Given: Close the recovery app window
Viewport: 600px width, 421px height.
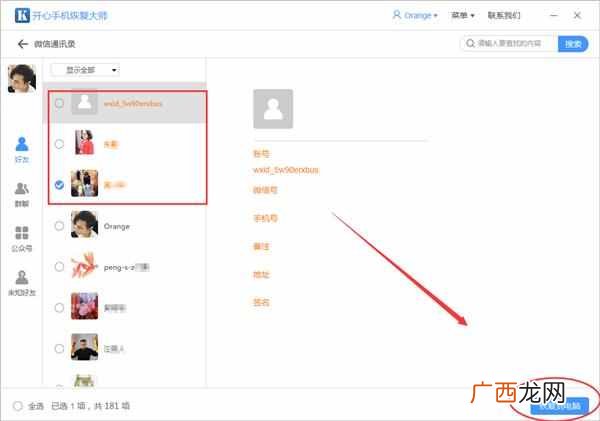Looking at the screenshot, I should pyautogui.click(x=577, y=15).
